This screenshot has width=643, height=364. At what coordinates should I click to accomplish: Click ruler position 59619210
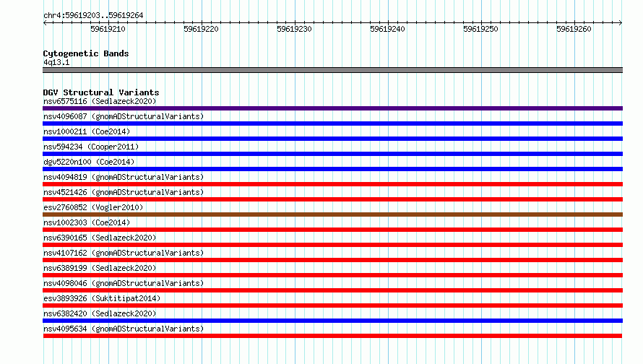[x=108, y=29]
